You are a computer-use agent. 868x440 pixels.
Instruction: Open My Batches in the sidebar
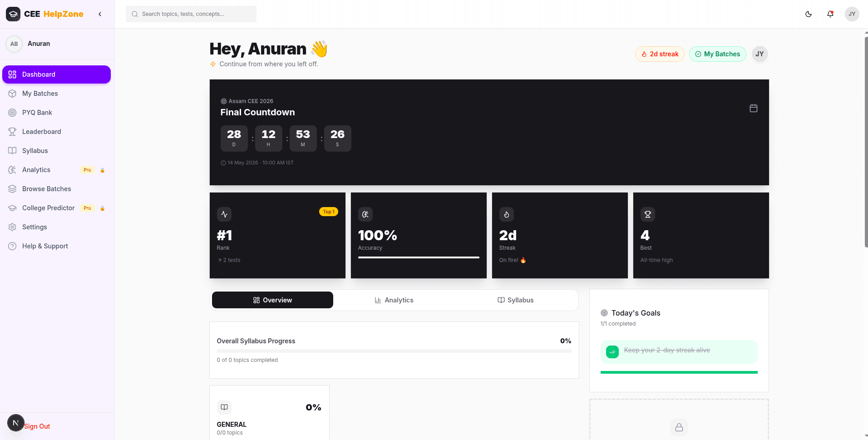[56, 94]
